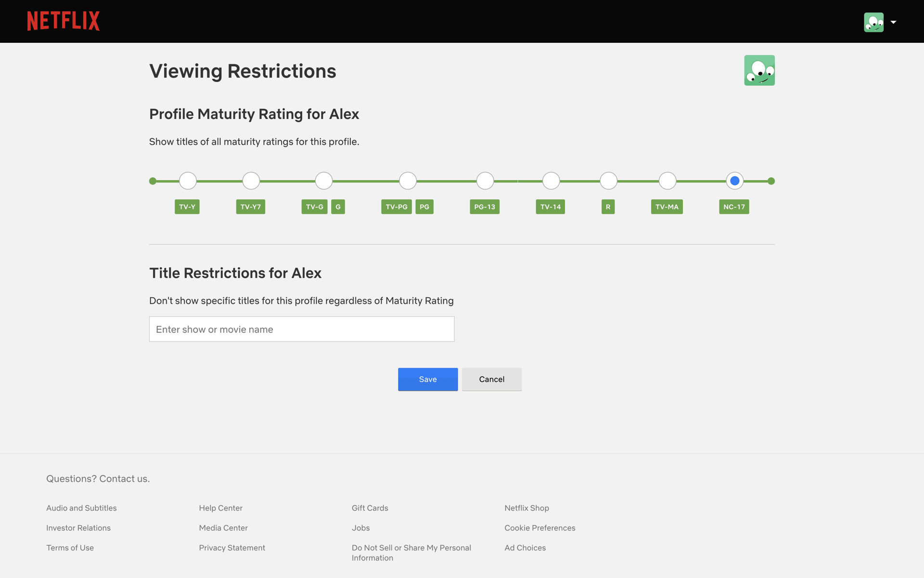Open Help Center link
The height and width of the screenshot is (578, 924).
(221, 508)
